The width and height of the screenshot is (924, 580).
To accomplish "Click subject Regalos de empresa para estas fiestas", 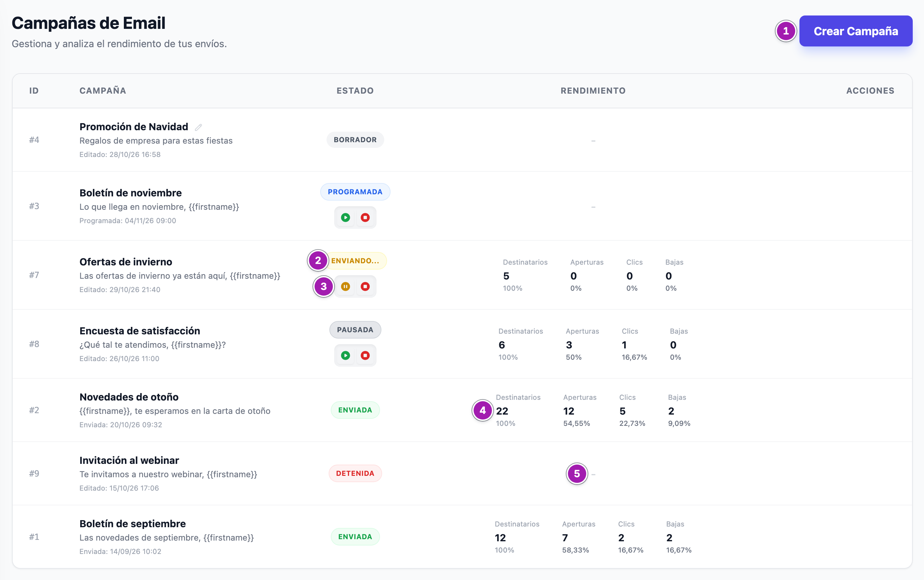I will click(x=156, y=141).
